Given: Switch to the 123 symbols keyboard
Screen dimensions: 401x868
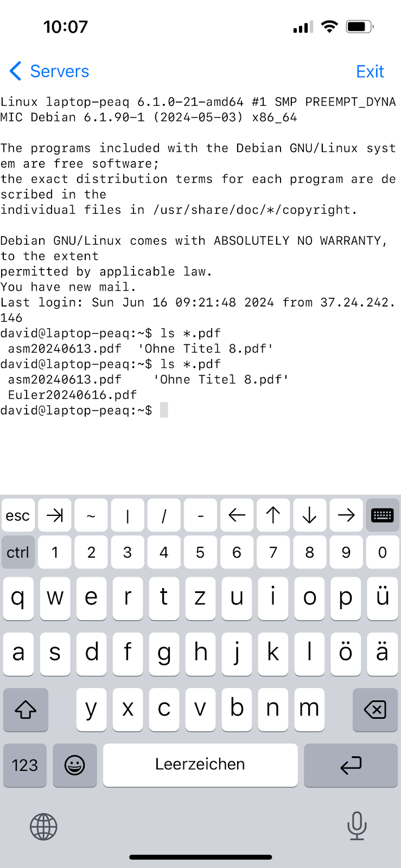Looking at the screenshot, I should (x=25, y=765).
